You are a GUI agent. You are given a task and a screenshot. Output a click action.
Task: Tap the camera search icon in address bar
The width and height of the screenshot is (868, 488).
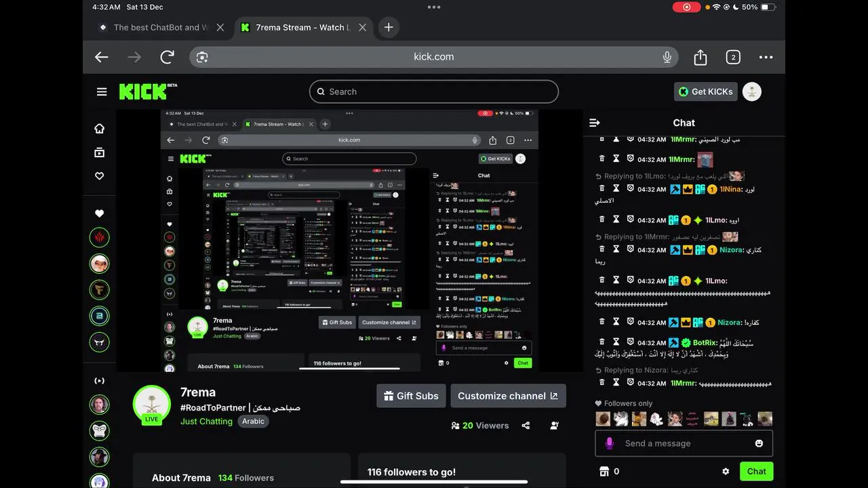[x=202, y=57]
